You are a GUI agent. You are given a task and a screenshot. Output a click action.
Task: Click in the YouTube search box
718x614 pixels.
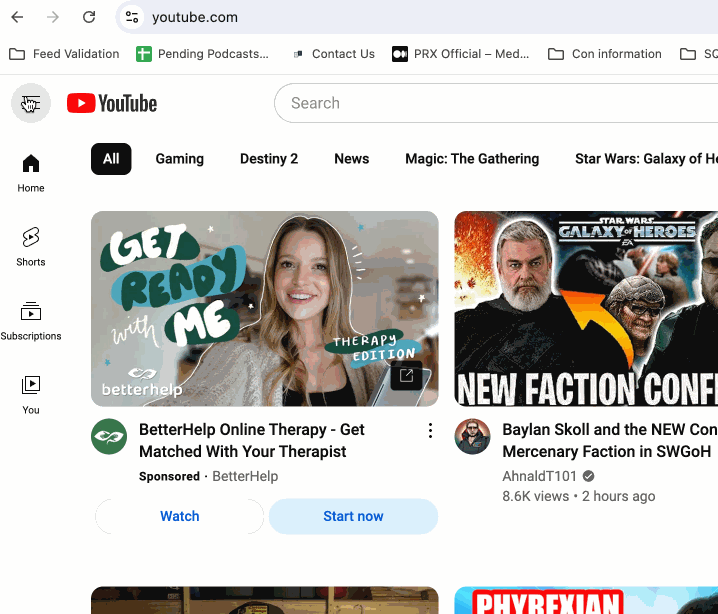click(x=496, y=103)
